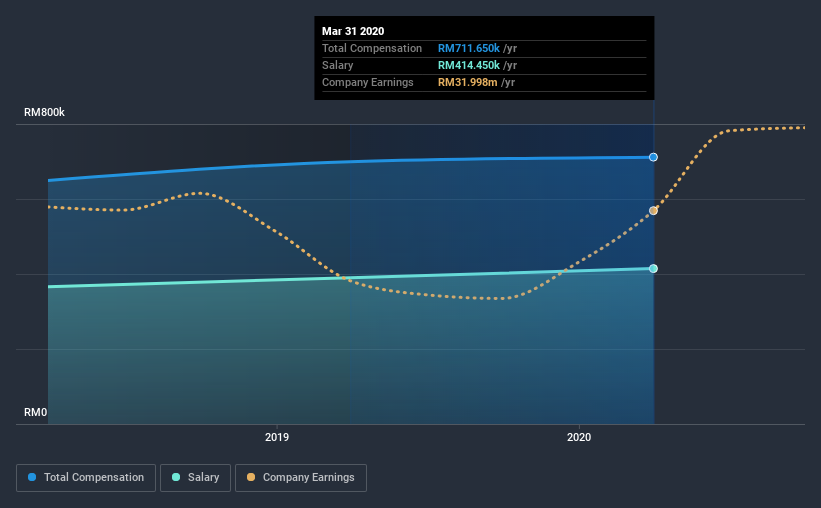Click the 2020 x-axis label
821x508 pixels.
click(579, 437)
